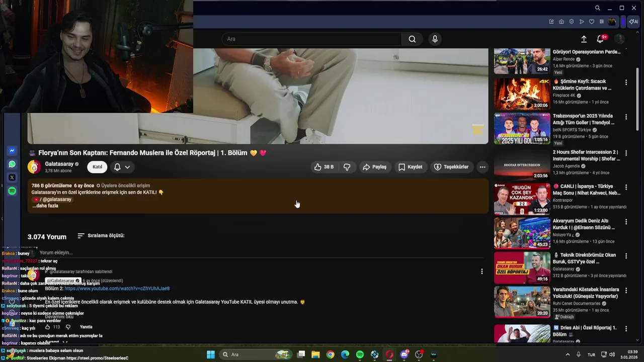
Task: Dislike the video with thumbs down
Action: (x=347, y=167)
